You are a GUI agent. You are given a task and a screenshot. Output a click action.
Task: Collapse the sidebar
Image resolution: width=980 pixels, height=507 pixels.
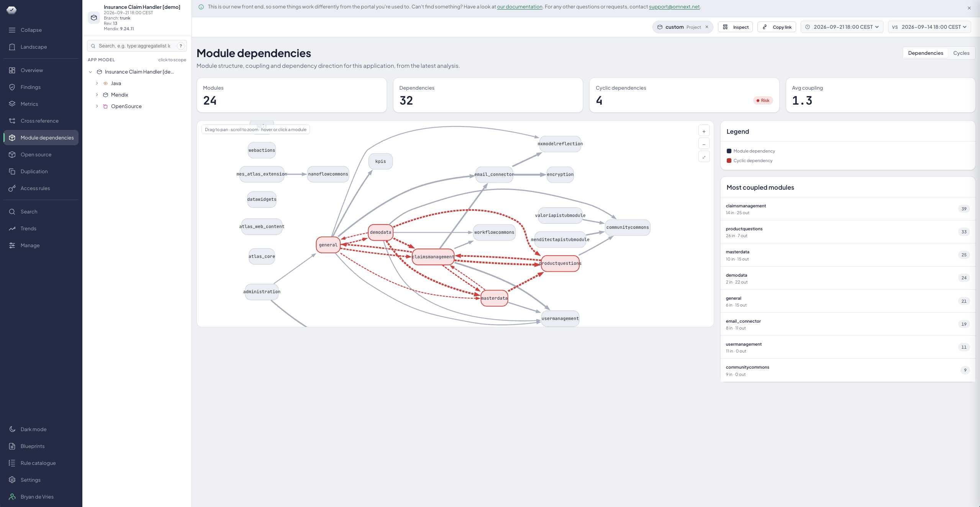tap(41, 30)
